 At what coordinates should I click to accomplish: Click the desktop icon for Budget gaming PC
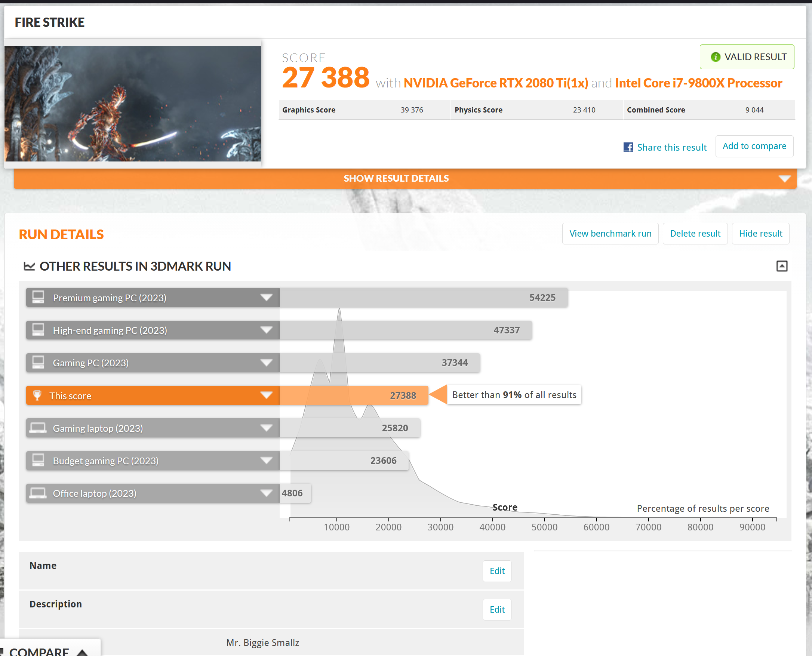(x=38, y=460)
